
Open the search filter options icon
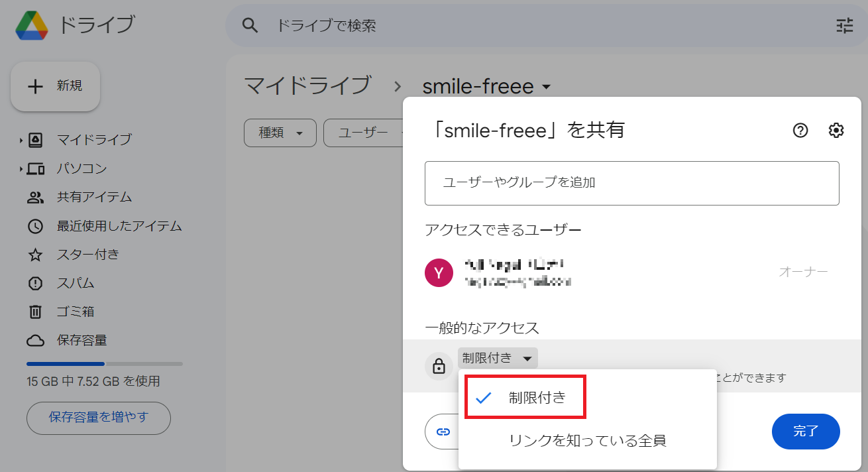(x=845, y=26)
